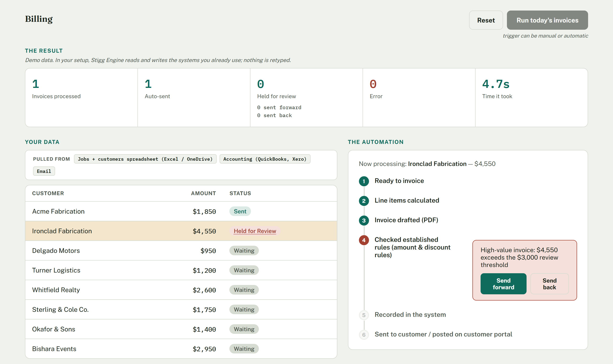Image resolution: width=613 pixels, height=364 pixels.
Task: Select the Bishara Events row
Action: (181, 349)
